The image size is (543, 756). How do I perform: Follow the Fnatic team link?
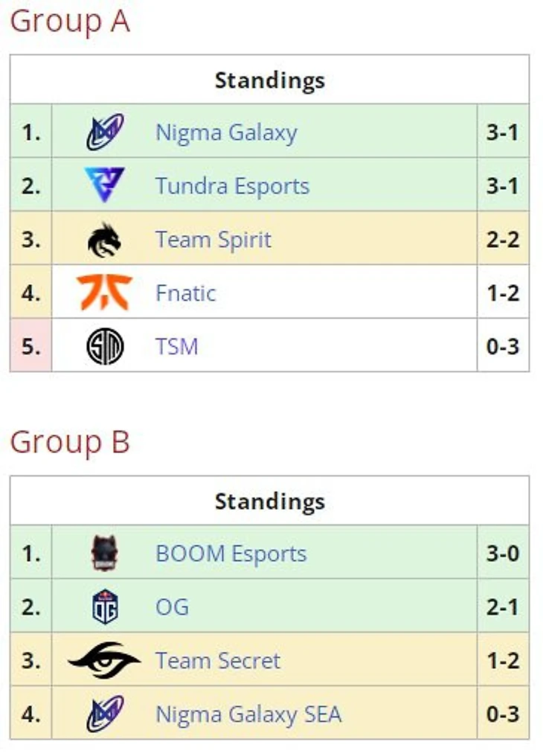tap(185, 293)
